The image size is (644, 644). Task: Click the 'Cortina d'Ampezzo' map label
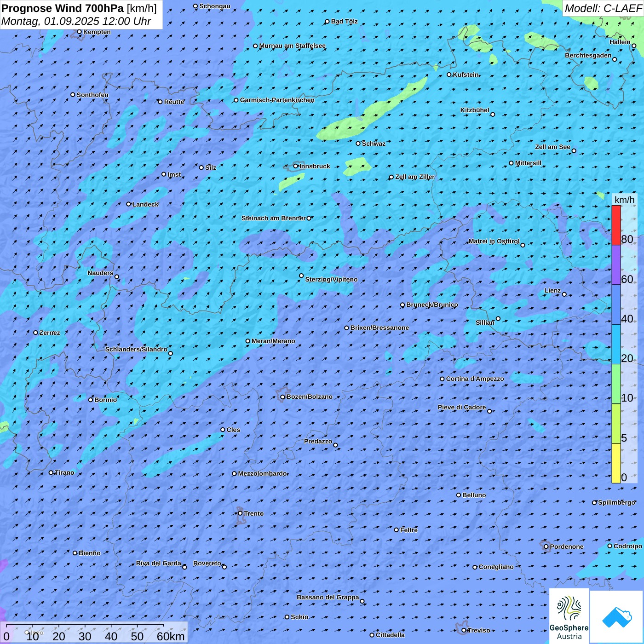coord(475,379)
